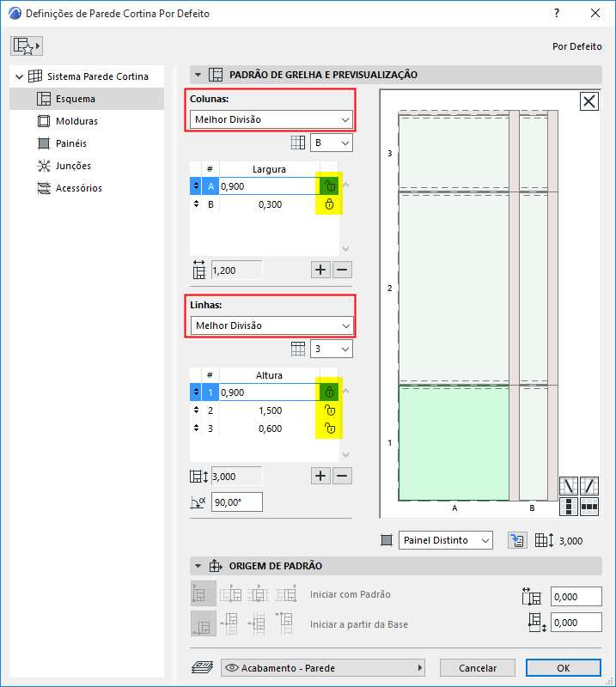616x687 pixels.
Task: Open the Esquema settings page
Action: pyautogui.click(x=87, y=99)
